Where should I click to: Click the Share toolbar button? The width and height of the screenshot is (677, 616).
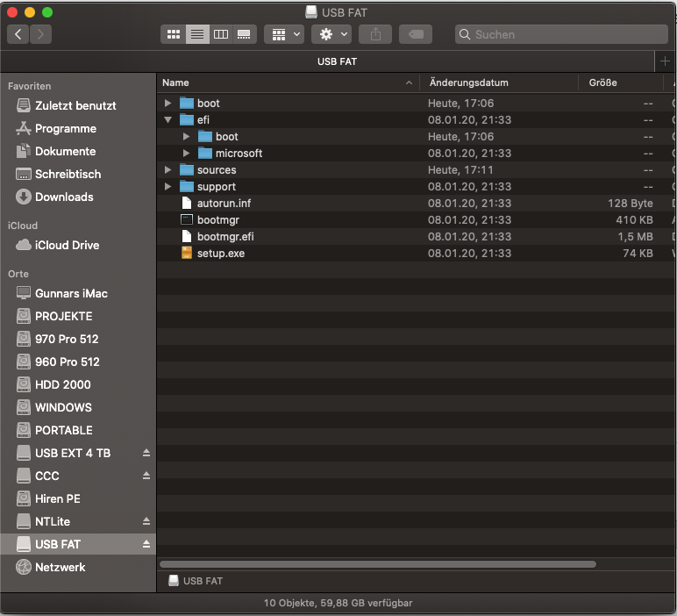[x=375, y=34]
